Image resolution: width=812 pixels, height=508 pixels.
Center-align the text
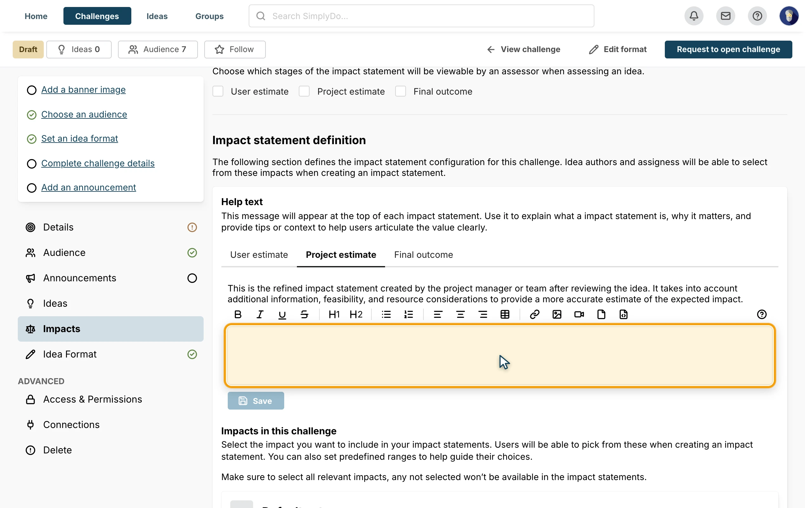(460, 314)
